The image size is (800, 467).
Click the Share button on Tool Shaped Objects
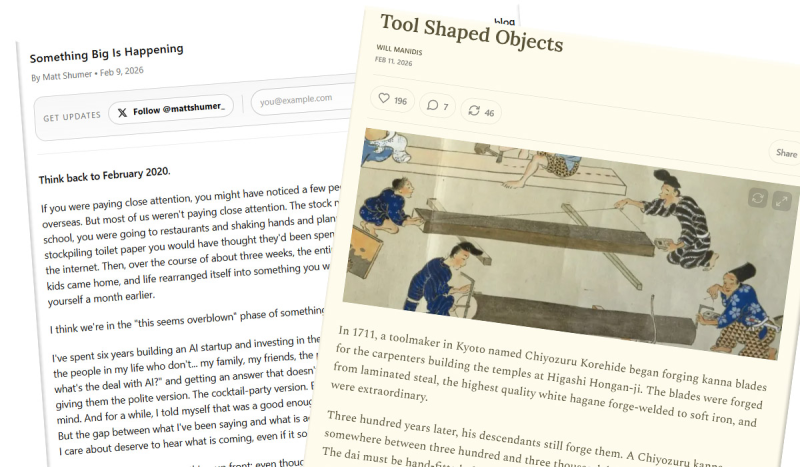click(x=785, y=153)
